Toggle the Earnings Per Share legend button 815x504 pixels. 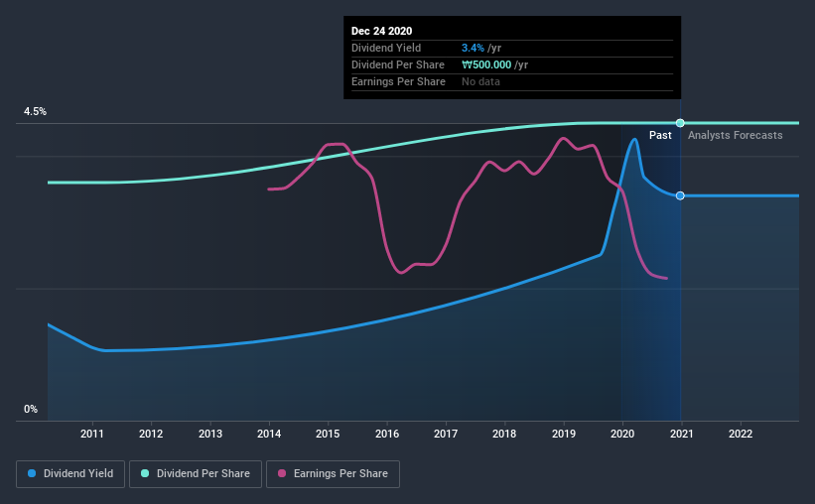point(334,474)
